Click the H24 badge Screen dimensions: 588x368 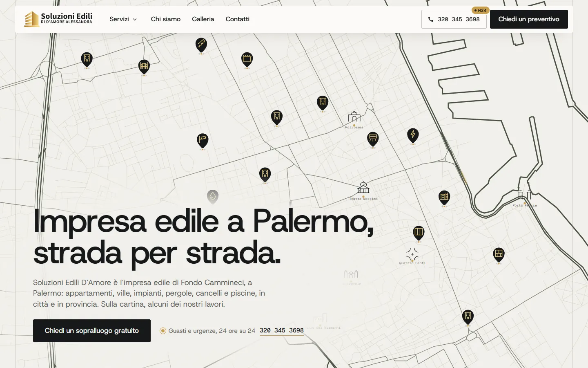[x=481, y=10]
